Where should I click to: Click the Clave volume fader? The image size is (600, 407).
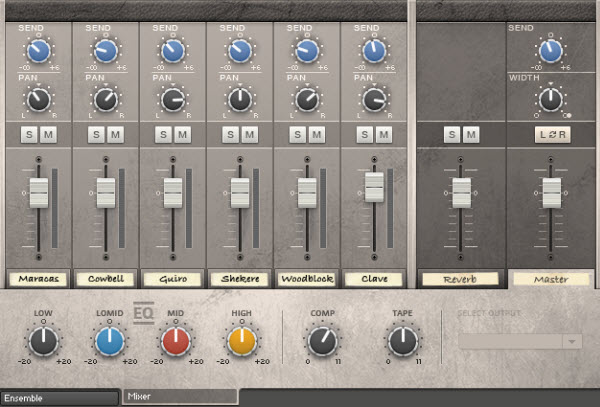coord(374,187)
